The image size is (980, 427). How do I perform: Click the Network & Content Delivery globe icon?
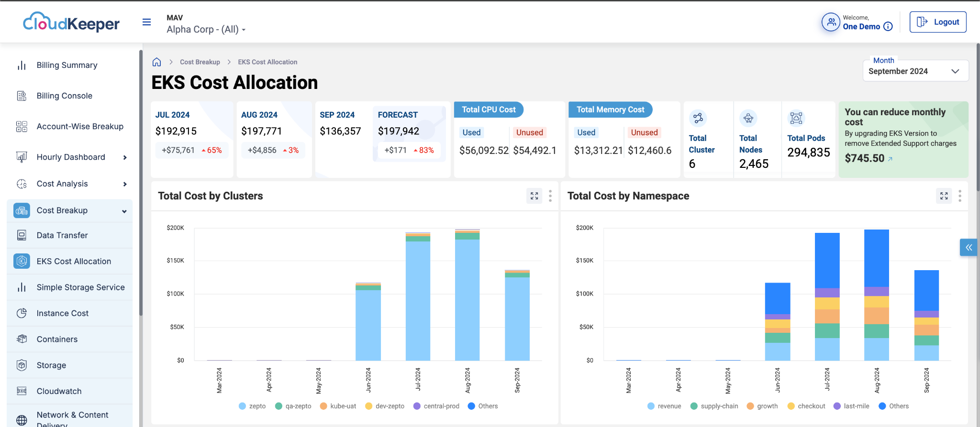tap(22, 420)
